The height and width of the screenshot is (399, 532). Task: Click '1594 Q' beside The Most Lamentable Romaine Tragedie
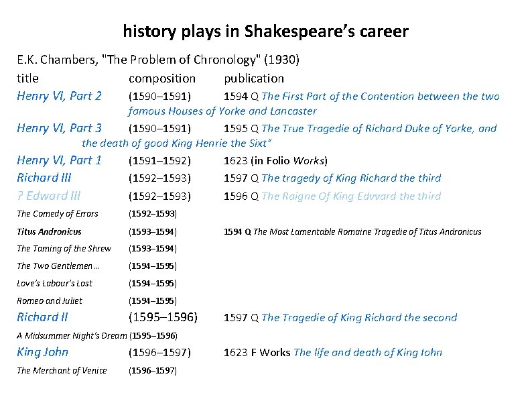[237, 232]
